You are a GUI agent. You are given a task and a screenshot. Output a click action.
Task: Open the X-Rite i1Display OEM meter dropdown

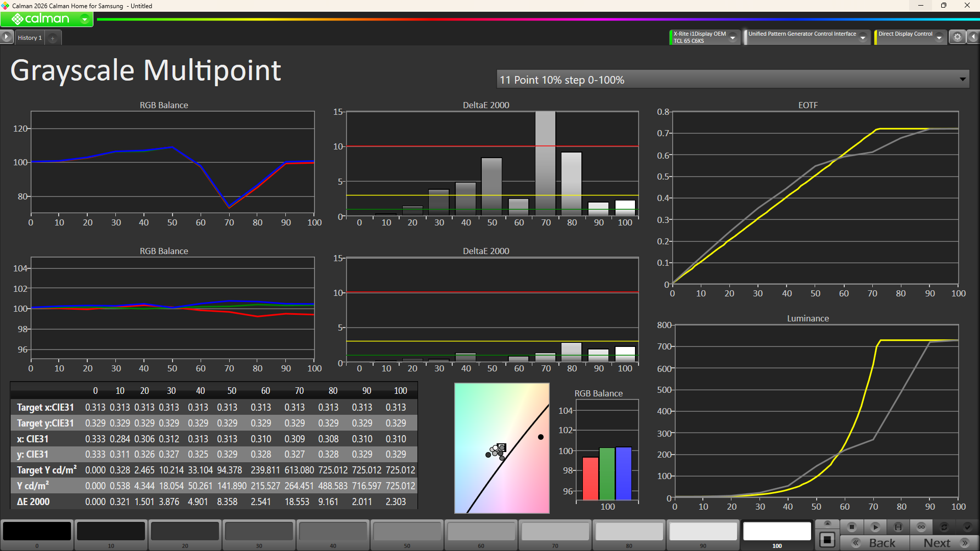733,38
